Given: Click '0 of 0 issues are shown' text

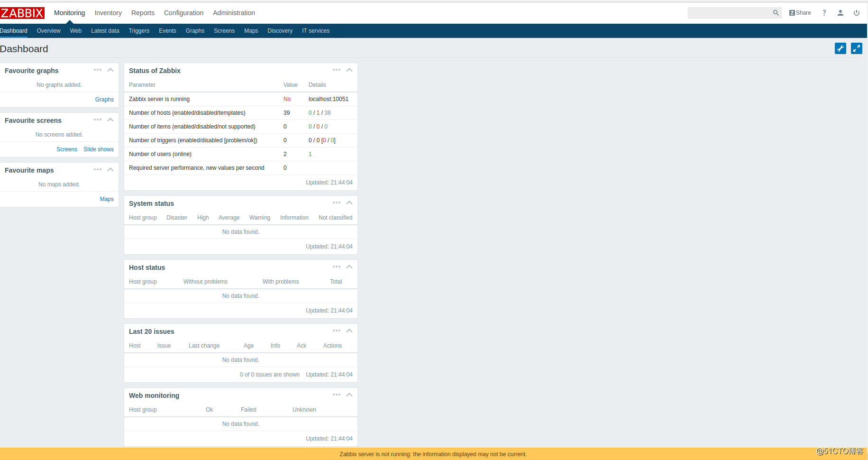Looking at the screenshot, I should pos(270,375).
